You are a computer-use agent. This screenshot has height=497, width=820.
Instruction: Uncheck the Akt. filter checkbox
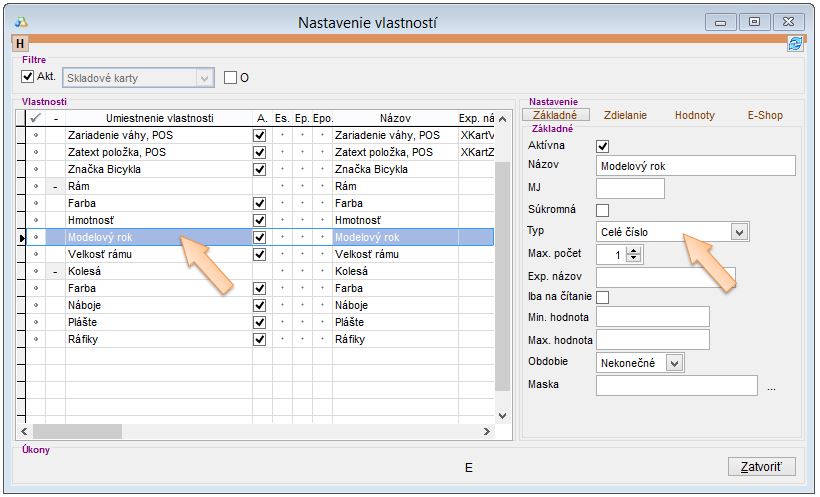pyautogui.click(x=28, y=76)
